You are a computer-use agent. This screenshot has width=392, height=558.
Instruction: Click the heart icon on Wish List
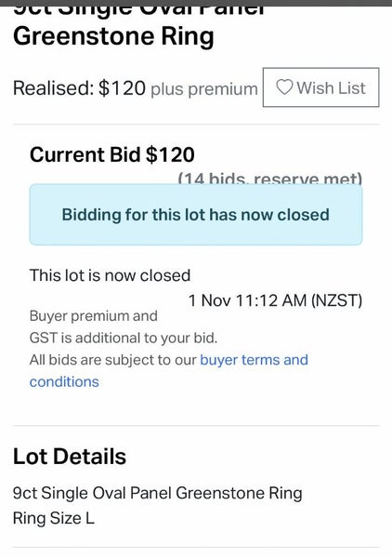284,87
